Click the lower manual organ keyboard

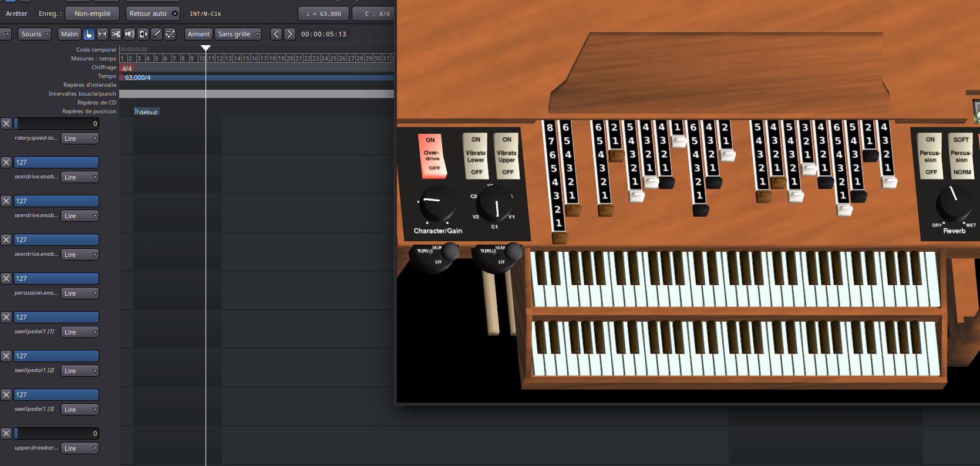[736, 348]
